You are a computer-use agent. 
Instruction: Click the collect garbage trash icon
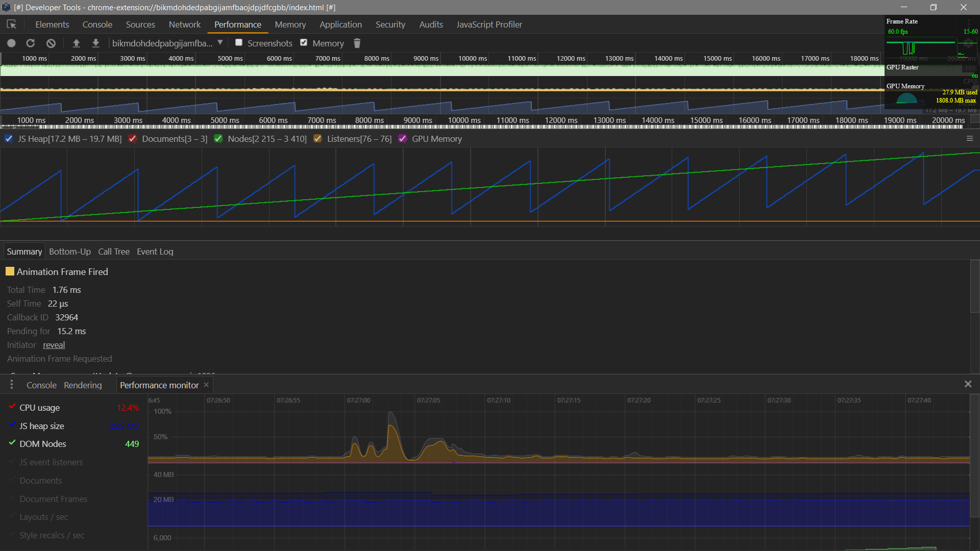pos(357,43)
